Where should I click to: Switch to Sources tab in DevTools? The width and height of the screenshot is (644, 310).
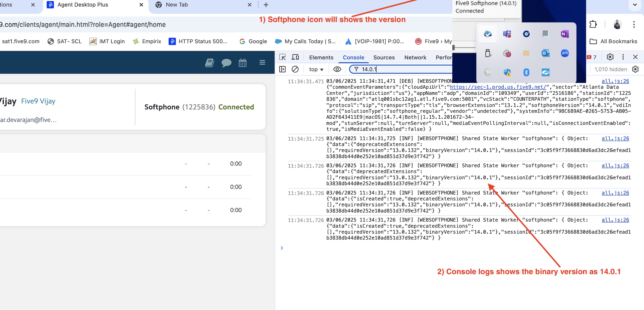click(384, 57)
